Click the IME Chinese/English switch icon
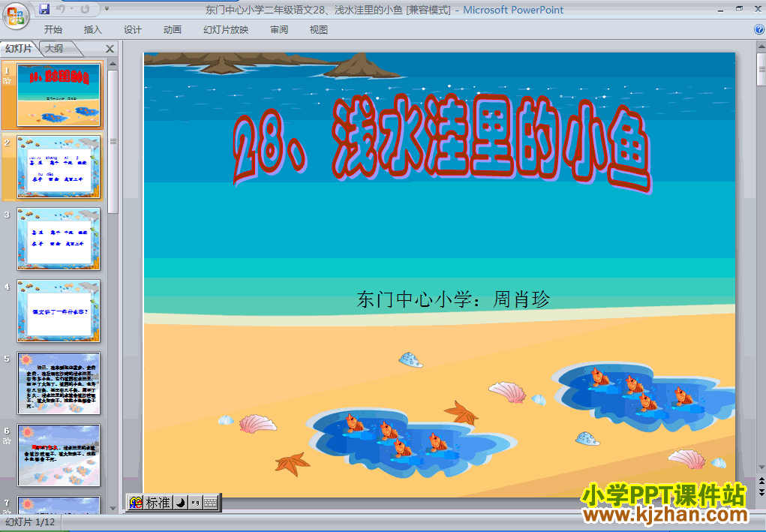This screenshot has height=532, width=766. 136,502
